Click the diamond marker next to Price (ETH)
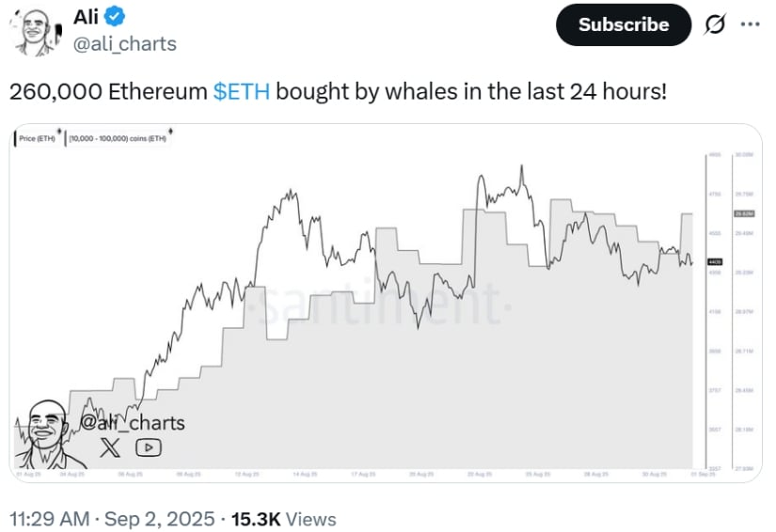The image size is (776, 532). (59, 132)
